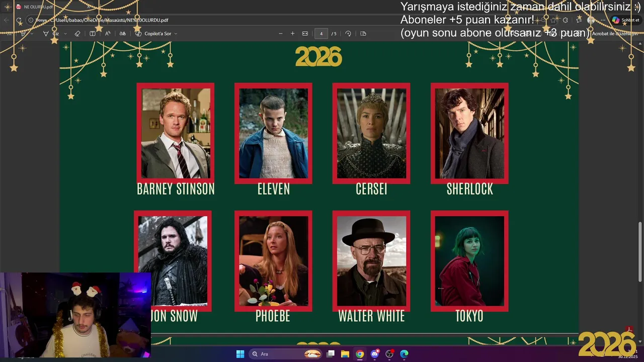Click the Barney Stinson picture

coord(176,133)
